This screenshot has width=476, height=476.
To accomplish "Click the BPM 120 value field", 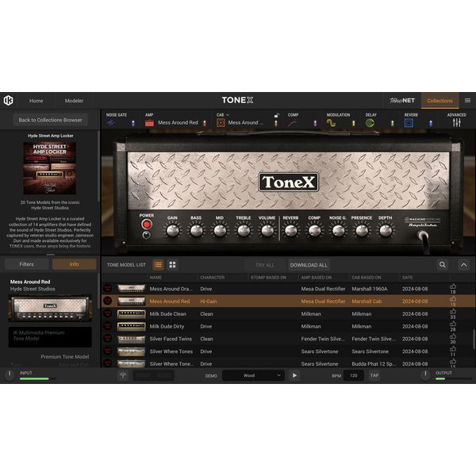I will [x=353, y=375].
